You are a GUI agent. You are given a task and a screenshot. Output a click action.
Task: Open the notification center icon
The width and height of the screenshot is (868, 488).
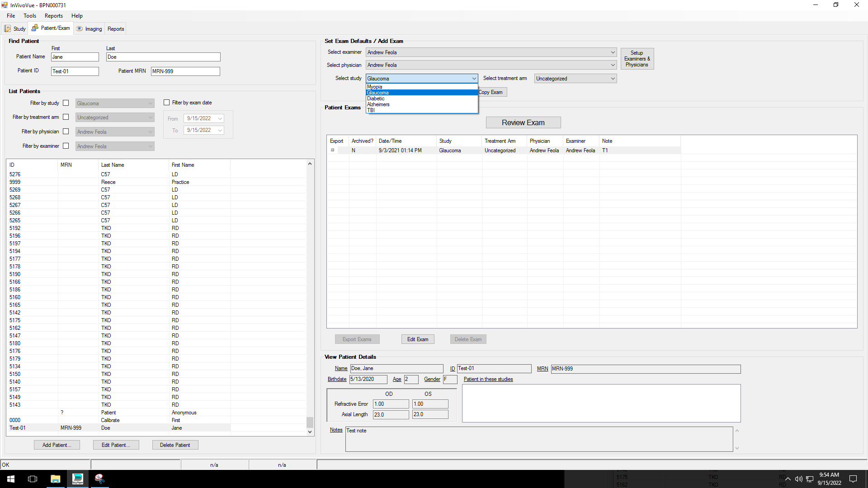click(853, 479)
